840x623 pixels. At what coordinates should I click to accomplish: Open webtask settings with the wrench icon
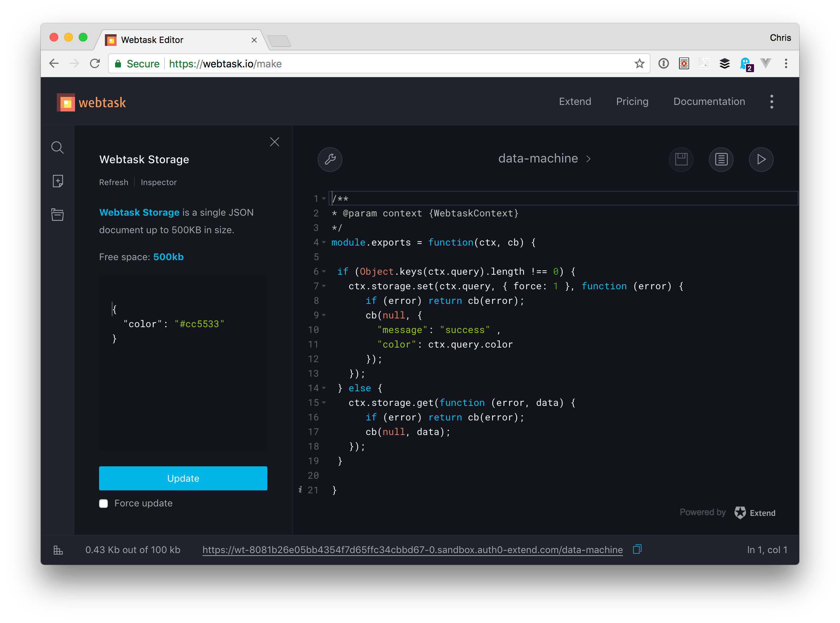click(330, 160)
